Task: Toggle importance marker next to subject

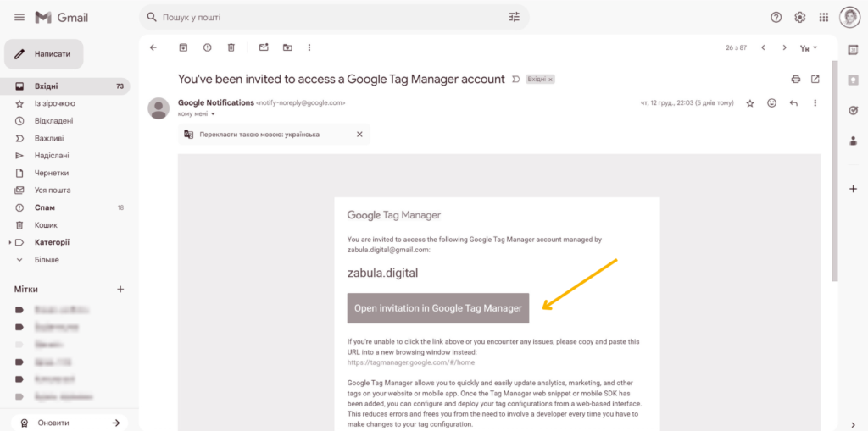Action: [516, 79]
